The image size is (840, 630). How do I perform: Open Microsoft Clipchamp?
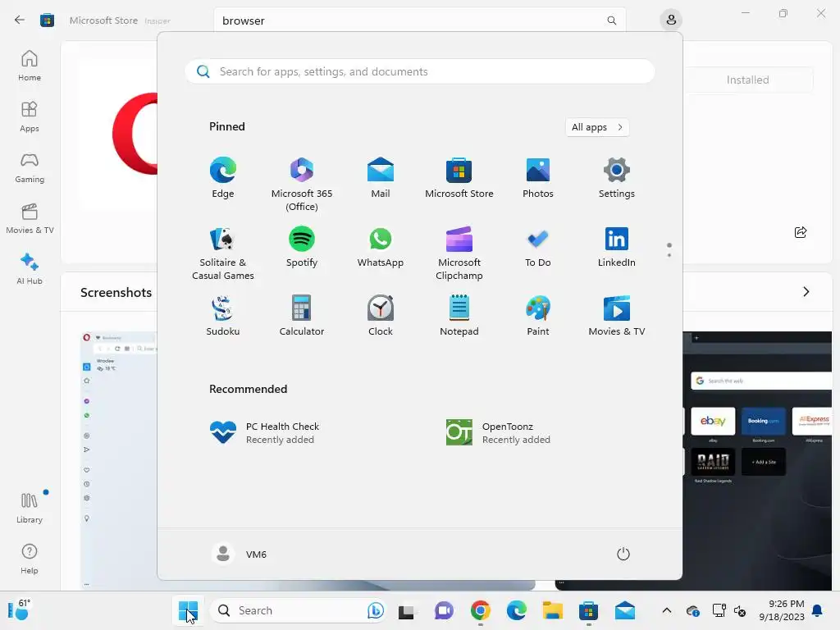coord(459,253)
